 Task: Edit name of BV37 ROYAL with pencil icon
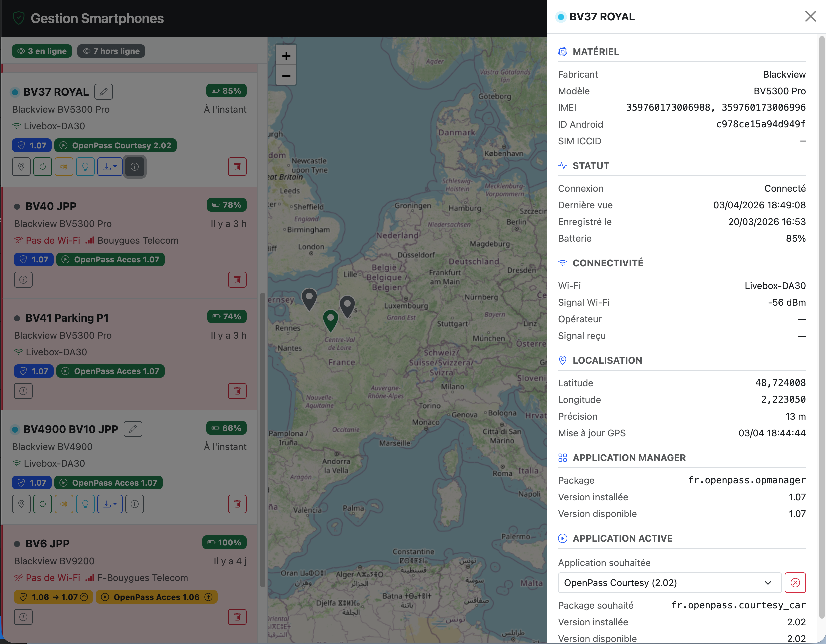tap(103, 92)
